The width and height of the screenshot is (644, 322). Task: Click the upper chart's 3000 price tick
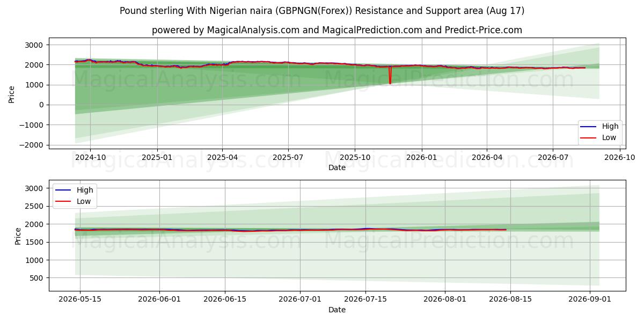[x=35, y=45]
